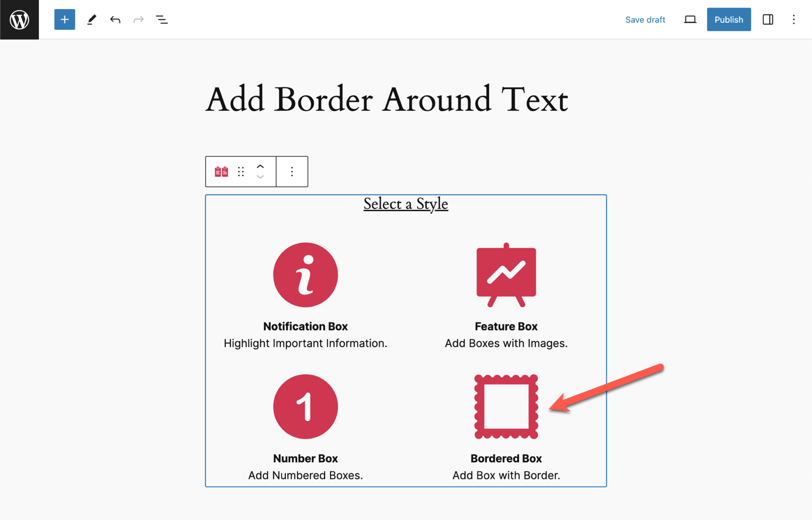812x520 pixels.
Task: Select the pencil editing tools icon
Action: (92, 19)
